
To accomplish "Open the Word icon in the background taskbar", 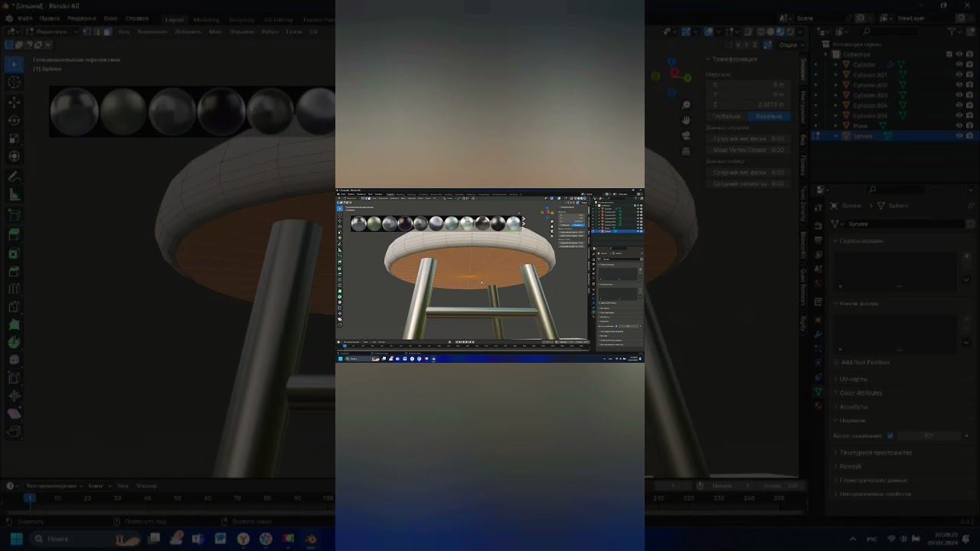I will click(220, 540).
